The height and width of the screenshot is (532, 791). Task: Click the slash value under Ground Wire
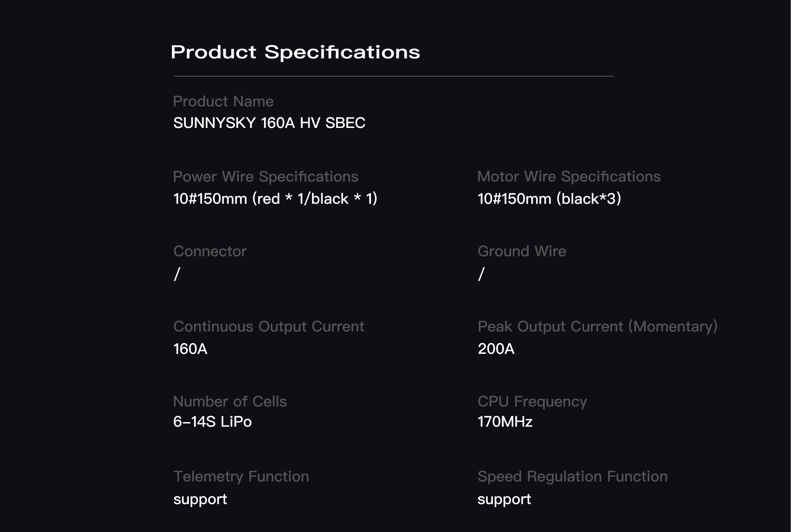481,274
